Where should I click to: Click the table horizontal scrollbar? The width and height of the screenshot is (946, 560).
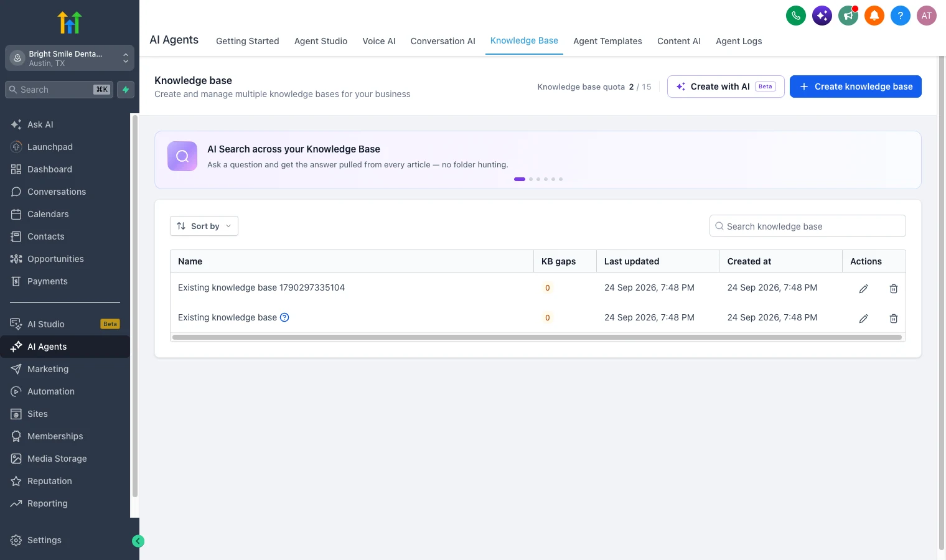(537, 337)
